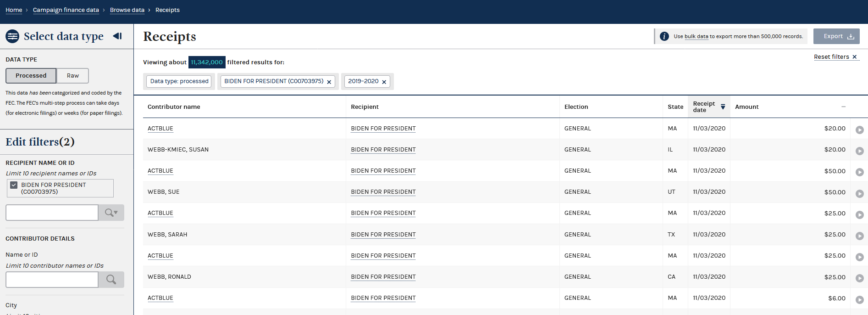Open ACTBLUE link in the $50.00 row

[x=160, y=171]
